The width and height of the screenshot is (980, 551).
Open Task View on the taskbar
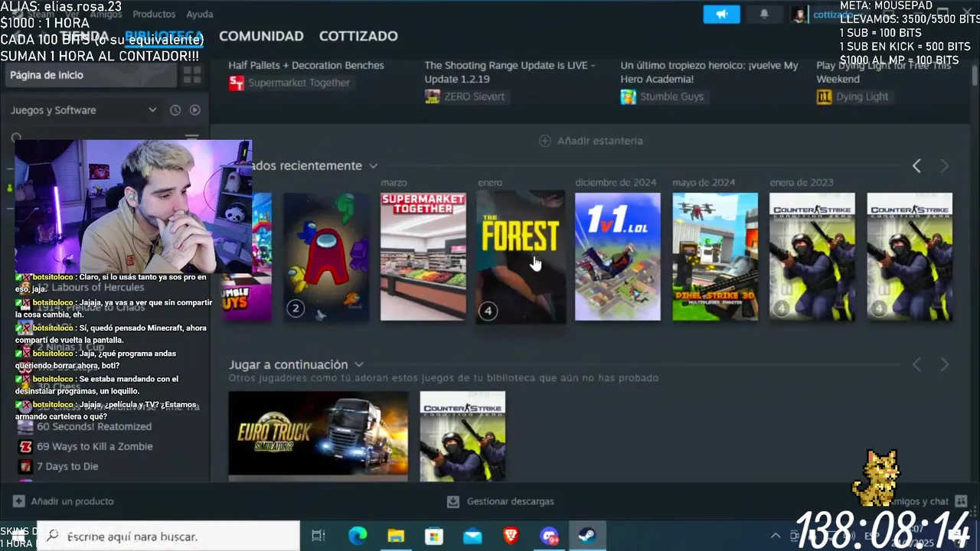[x=318, y=536]
